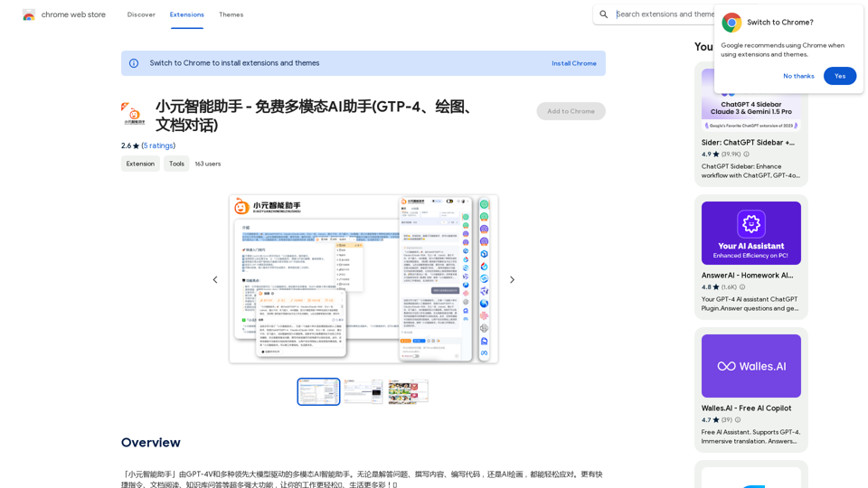Focus the Search extensions and themes field
Image resolution: width=868 pixels, height=488 pixels.
[665, 14]
